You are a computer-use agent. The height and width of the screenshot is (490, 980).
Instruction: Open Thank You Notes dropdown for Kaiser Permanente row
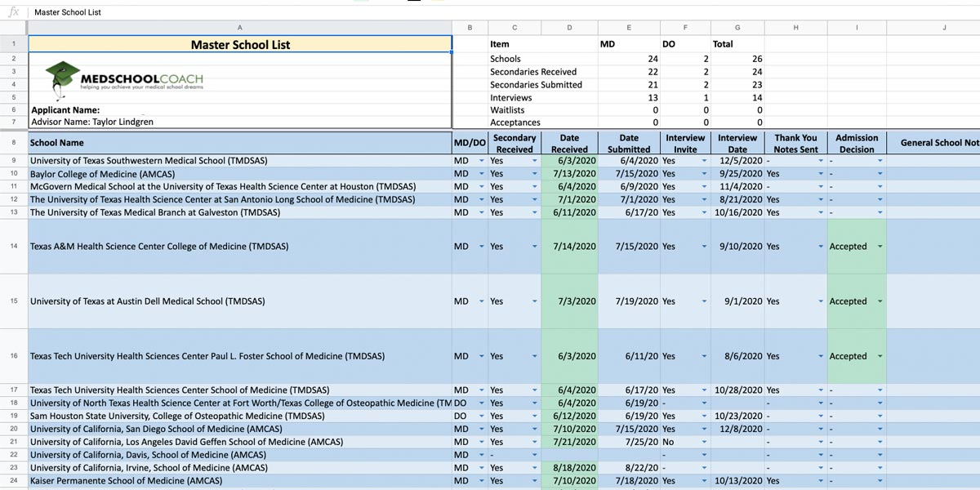point(821,482)
